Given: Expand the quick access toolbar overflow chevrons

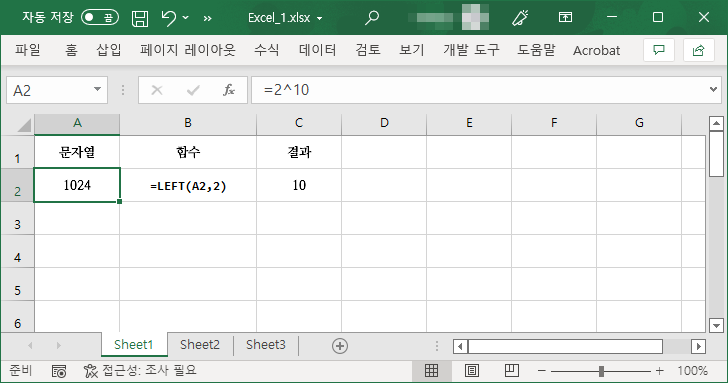Looking at the screenshot, I should [x=208, y=19].
